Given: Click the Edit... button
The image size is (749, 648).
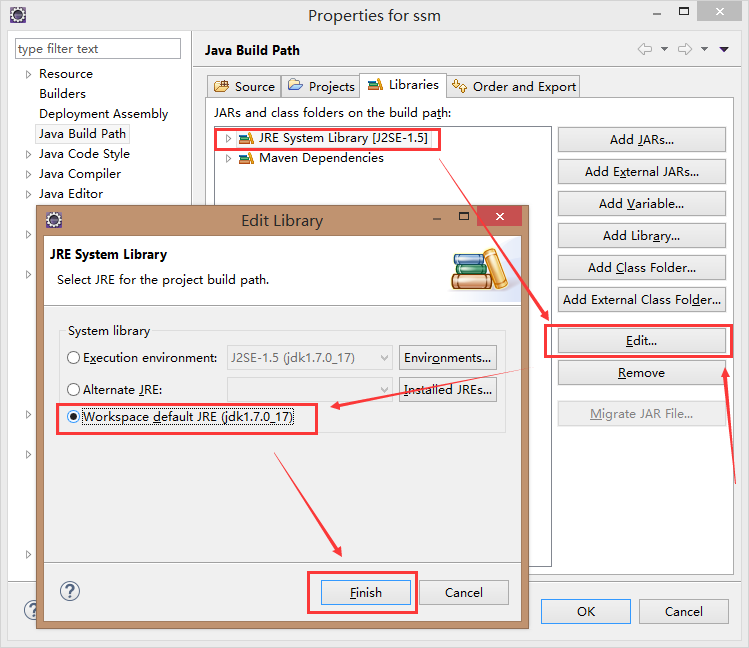Looking at the screenshot, I should pyautogui.click(x=642, y=340).
